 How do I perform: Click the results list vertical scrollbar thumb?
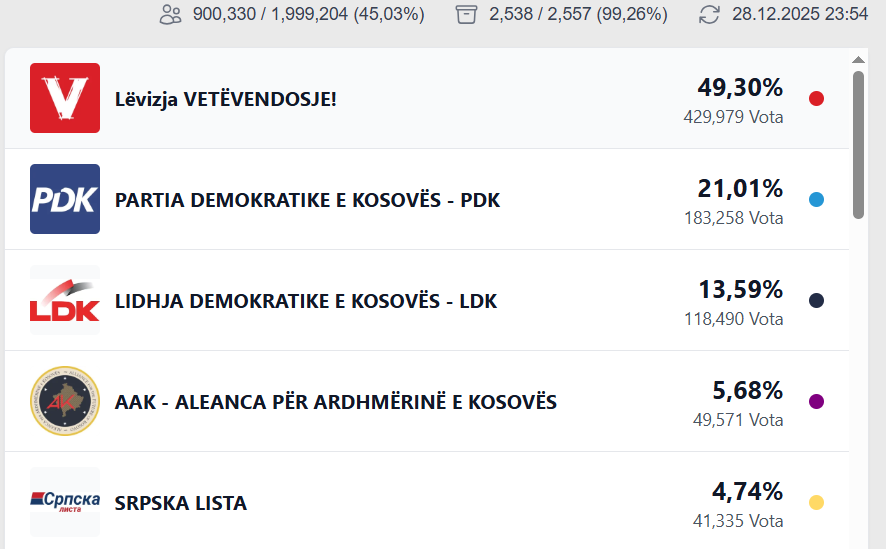tap(858, 144)
